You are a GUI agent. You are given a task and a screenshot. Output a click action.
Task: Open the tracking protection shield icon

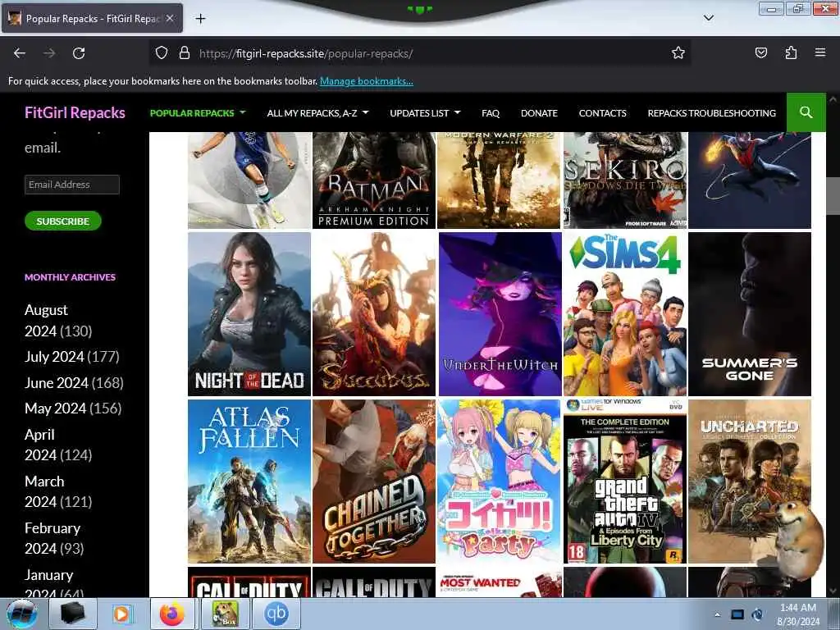tap(162, 52)
